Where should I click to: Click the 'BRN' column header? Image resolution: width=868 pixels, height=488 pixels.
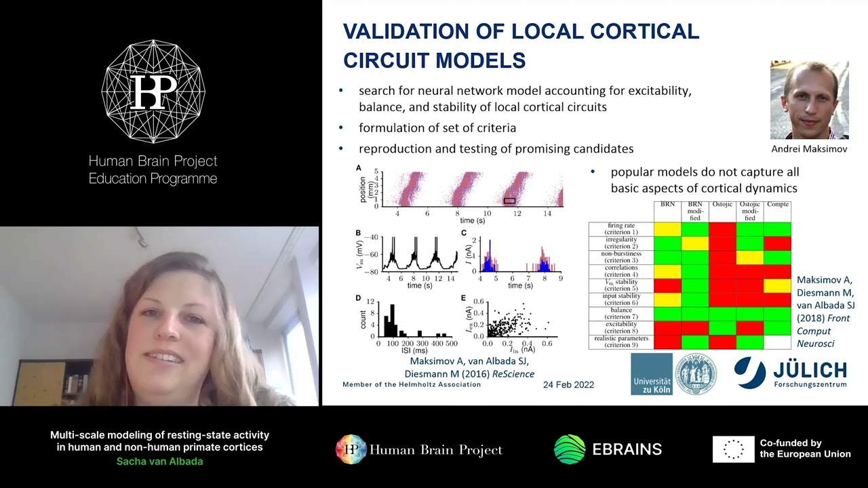point(667,204)
